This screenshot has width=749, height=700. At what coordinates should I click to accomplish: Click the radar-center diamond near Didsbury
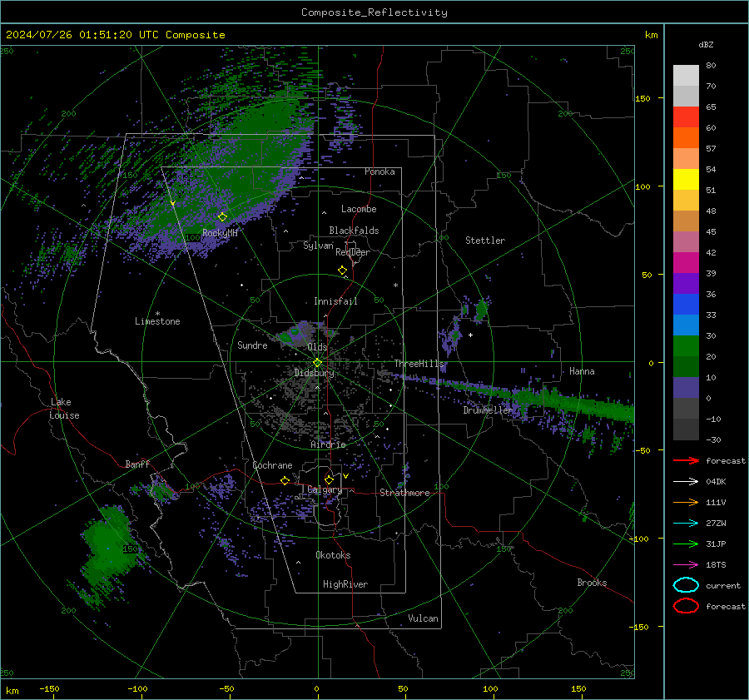pos(317,363)
